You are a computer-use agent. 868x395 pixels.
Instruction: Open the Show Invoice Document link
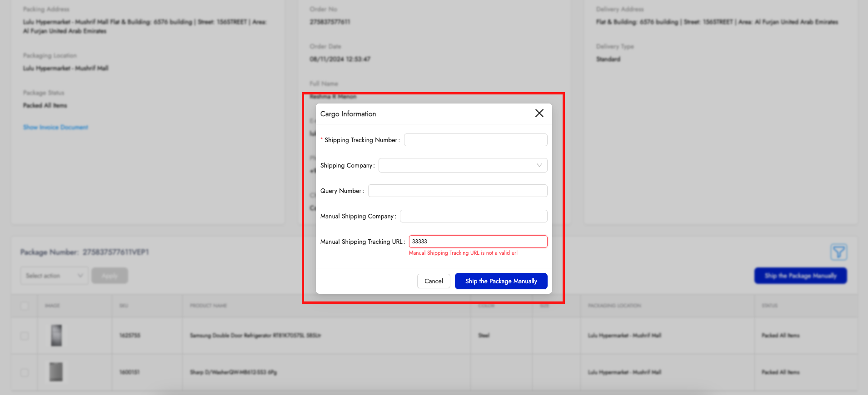click(55, 127)
